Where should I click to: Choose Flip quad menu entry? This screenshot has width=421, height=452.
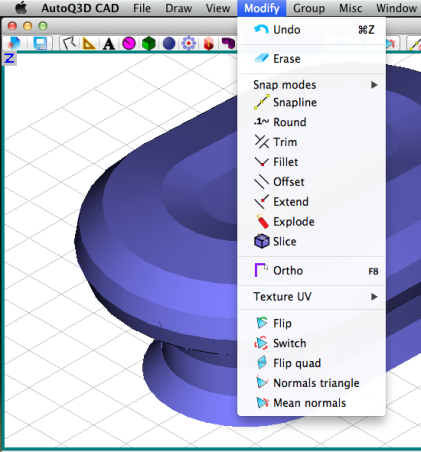coord(311,363)
